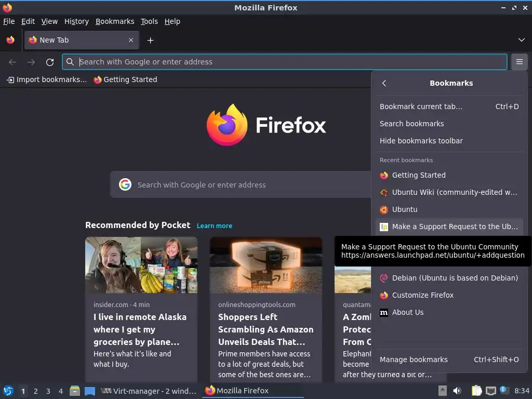
Task: Switch to Virt-manager taskbar entry
Action: tap(149, 391)
